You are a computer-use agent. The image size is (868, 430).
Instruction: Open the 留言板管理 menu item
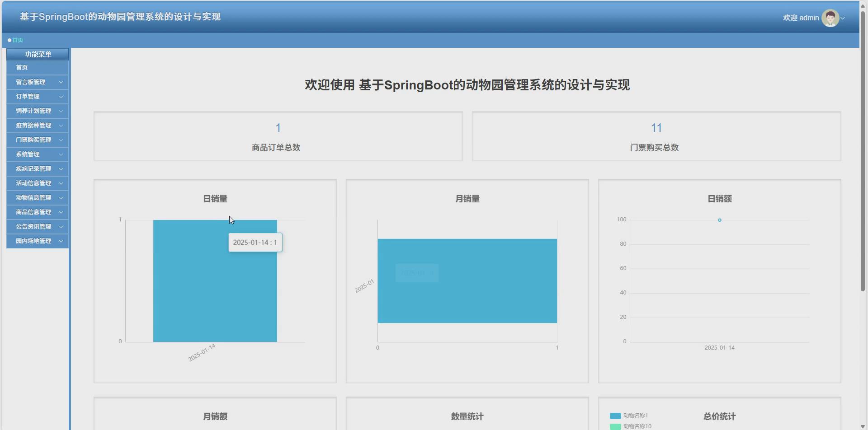click(x=38, y=82)
